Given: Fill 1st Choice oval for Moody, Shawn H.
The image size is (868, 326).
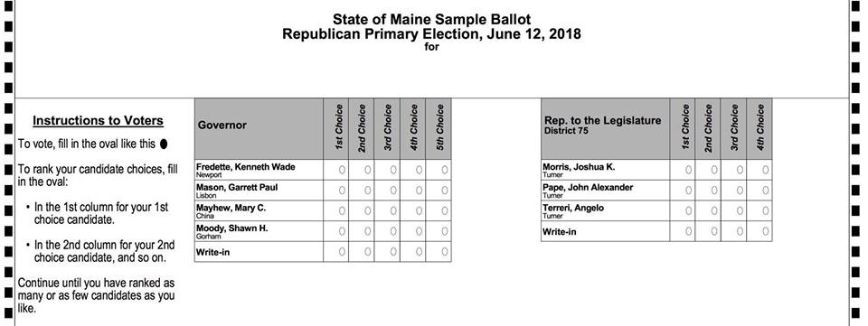Looking at the screenshot, I should click(342, 231).
